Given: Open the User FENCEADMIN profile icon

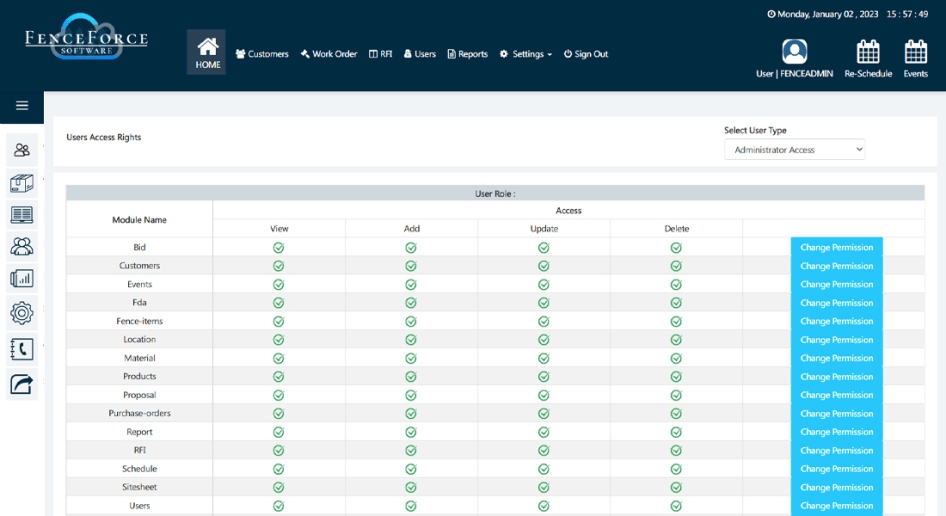Looking at the screenshot, I should coord(795,52).
